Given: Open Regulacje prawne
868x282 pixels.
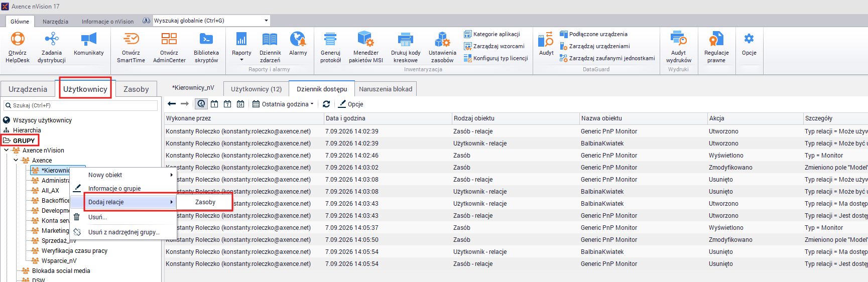Looking at the screenshot, I should (x=716, y=47).
